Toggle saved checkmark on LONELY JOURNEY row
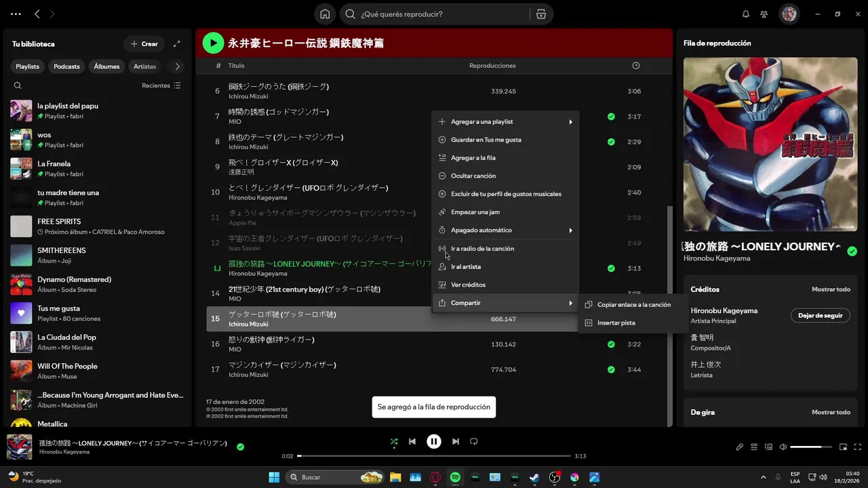The height and width of the screenshot is (488, 868). (x=611, y=268)
